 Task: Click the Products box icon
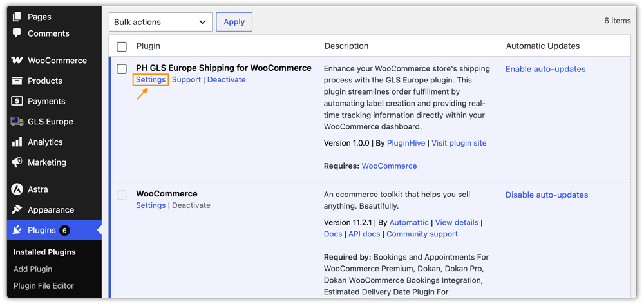[17, 81]
